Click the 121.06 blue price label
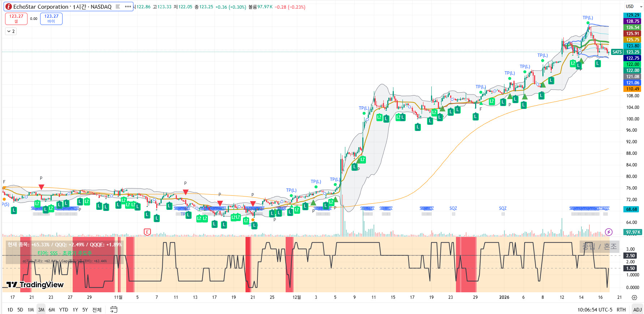This screenshot has height=314, width=644. [x=633, y=83]
